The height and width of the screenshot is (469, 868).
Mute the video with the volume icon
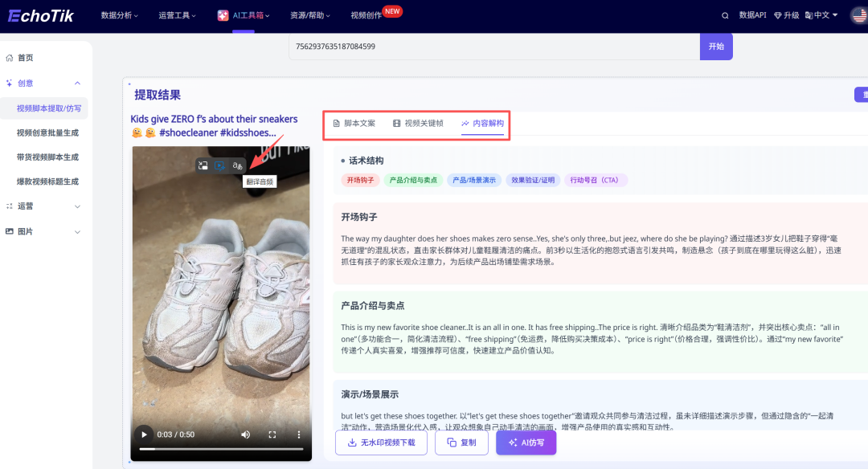pos(245,434)
